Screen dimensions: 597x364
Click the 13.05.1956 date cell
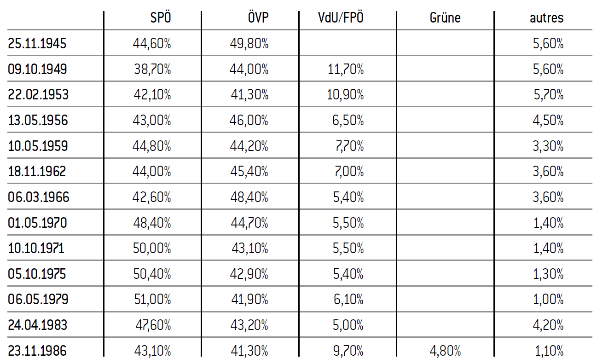pos(38,121)
